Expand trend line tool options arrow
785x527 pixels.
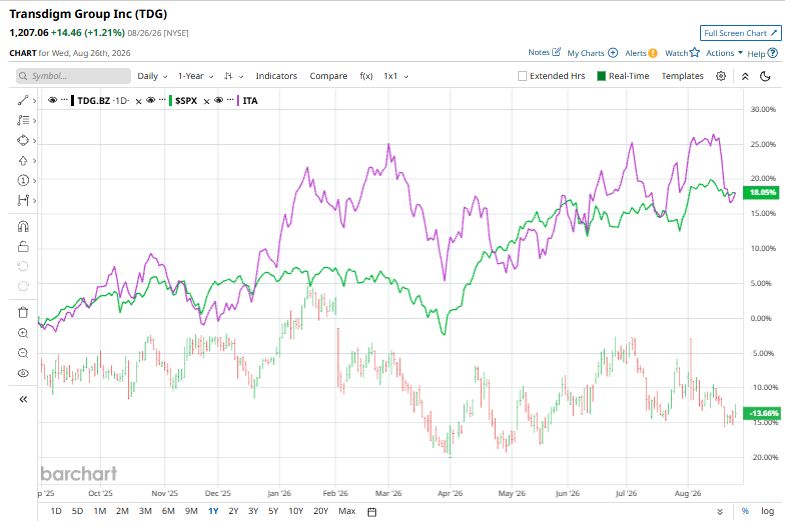tap(34, 101)
